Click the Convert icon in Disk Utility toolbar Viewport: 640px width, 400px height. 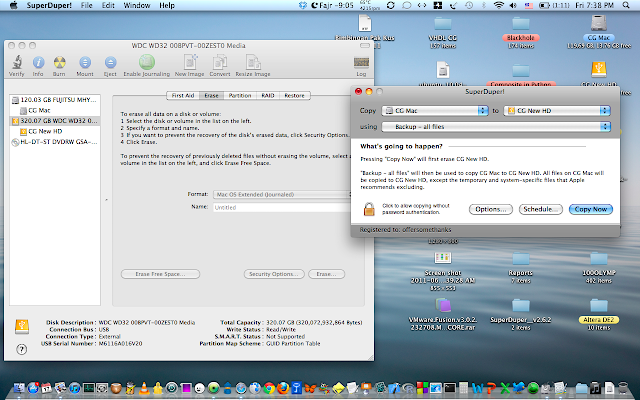click(220, 62)
